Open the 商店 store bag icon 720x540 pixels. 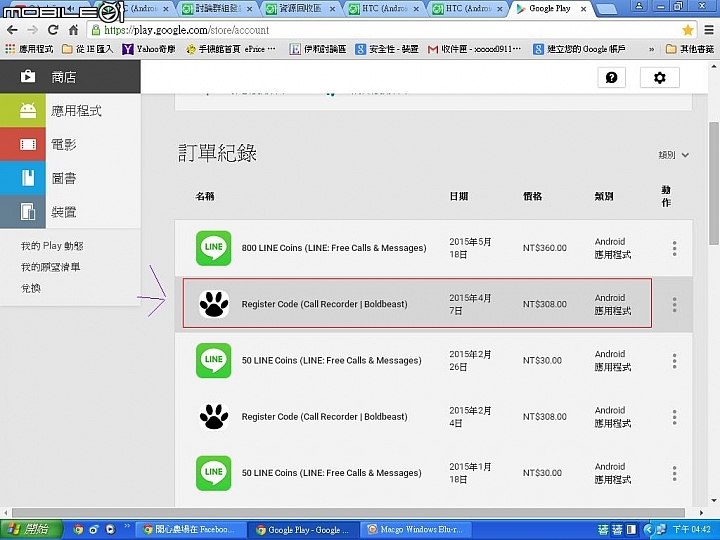click(x=28, y=76)
